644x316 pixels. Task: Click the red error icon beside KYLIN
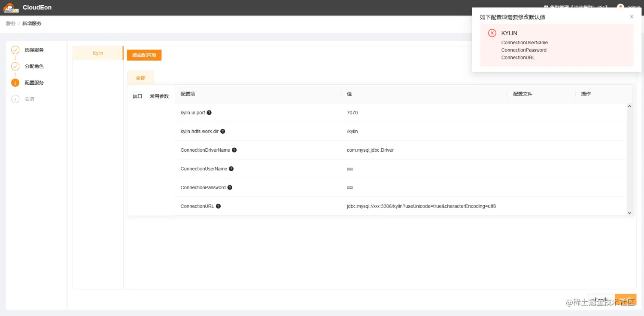(492, 33)
